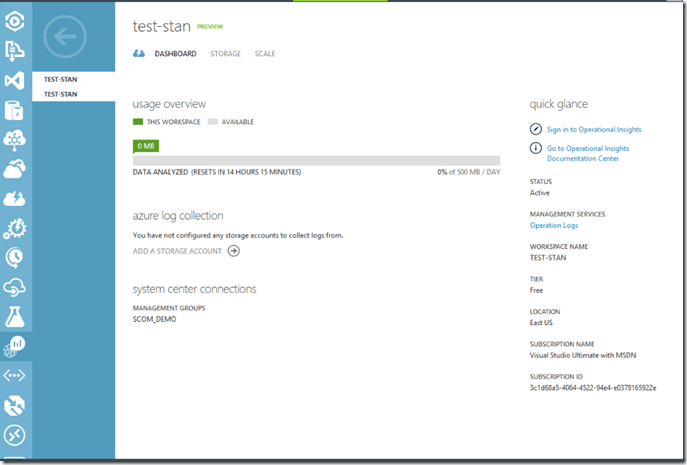Select the upper TEST-STAN workspace entry
This screenshot has width=687, height=465.
tap(61, 79)
